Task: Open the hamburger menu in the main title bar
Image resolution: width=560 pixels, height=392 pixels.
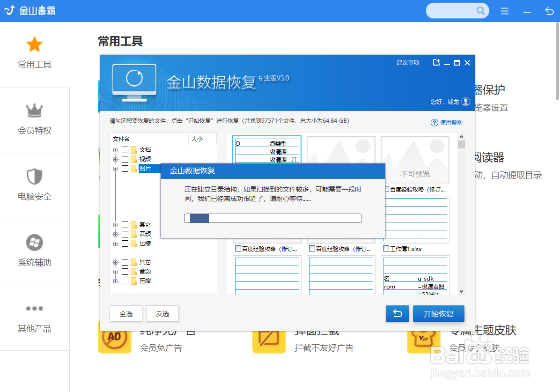Action: tap(504, 10)
